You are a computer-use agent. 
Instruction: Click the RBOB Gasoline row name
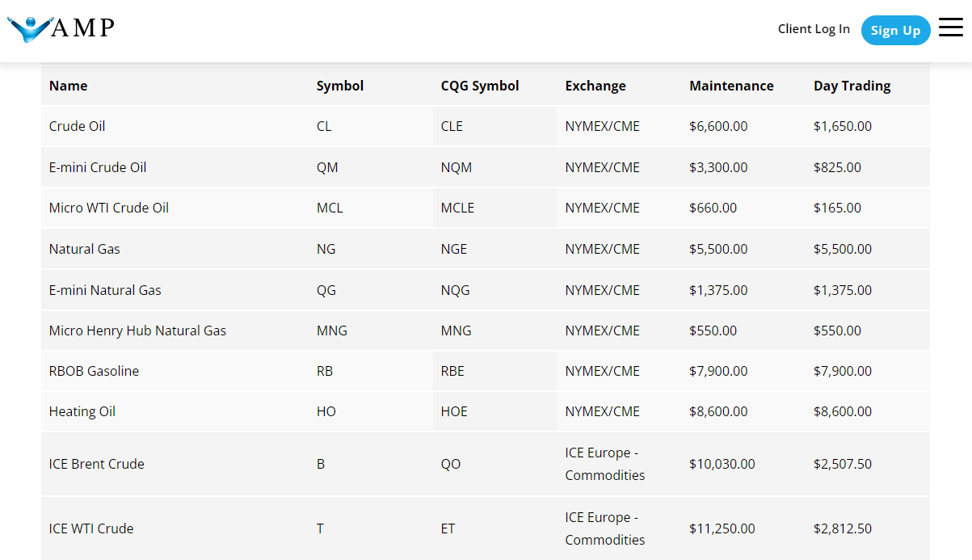click(94, 371)
